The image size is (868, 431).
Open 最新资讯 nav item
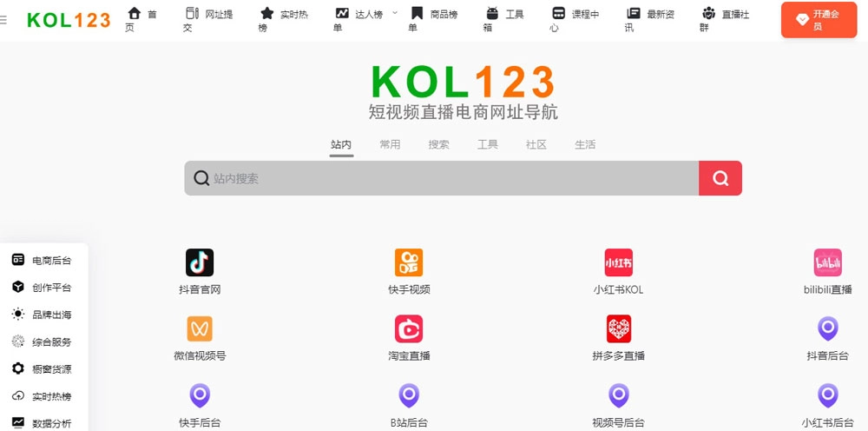pos(650,20)
